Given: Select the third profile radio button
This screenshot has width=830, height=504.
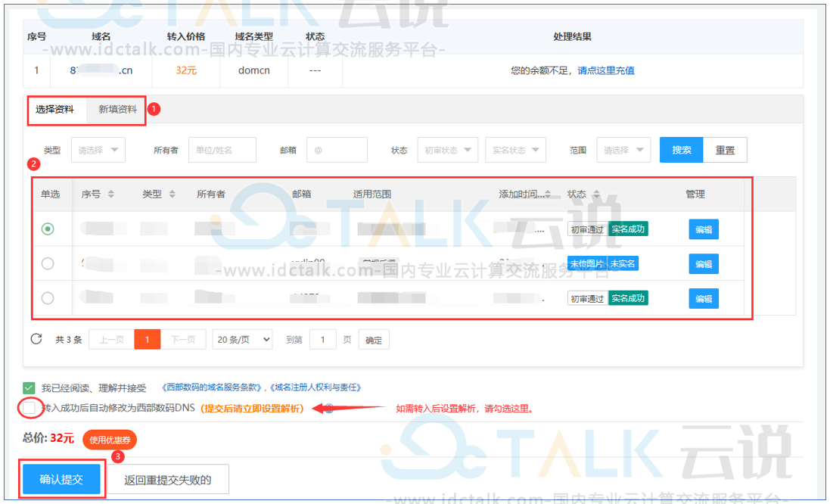Looking at the screenshot, I should click(48, 298).
